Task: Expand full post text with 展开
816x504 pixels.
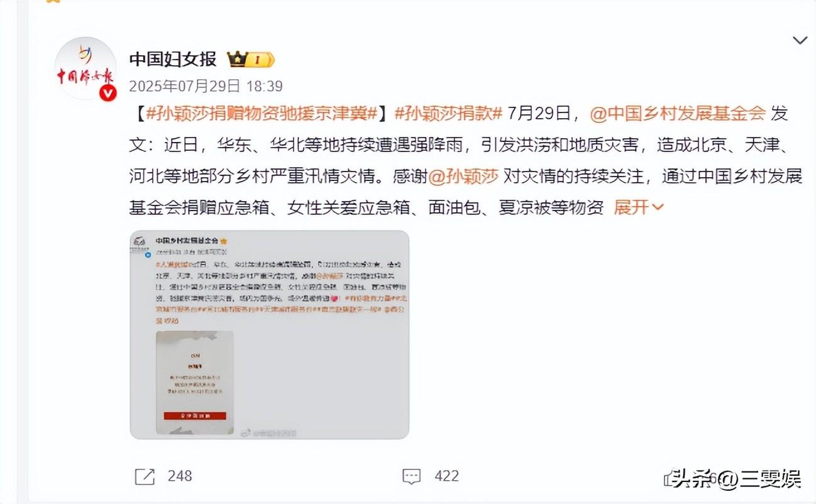Action: pyautogui.click(x=631, y=207)
